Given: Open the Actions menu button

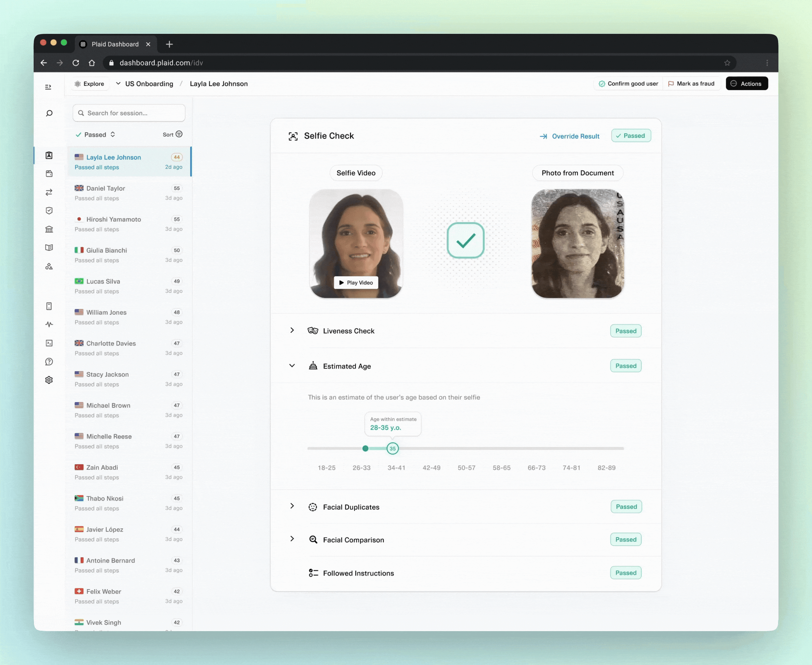Looking at the screenshot, I should click(746, 83).
